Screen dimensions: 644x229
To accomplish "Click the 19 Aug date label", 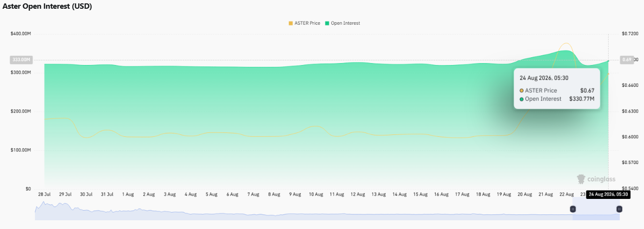I will click(x=503, y=194).
